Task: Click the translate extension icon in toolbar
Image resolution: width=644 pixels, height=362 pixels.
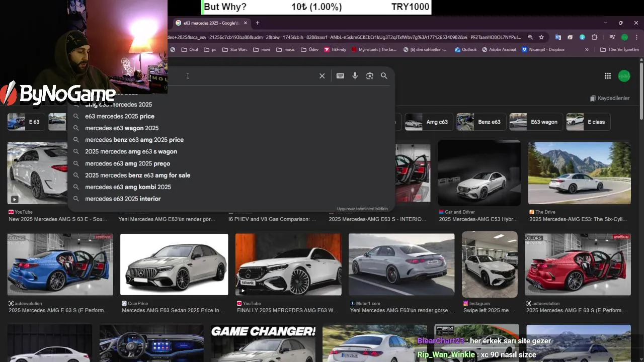Action: pos(558,37)
